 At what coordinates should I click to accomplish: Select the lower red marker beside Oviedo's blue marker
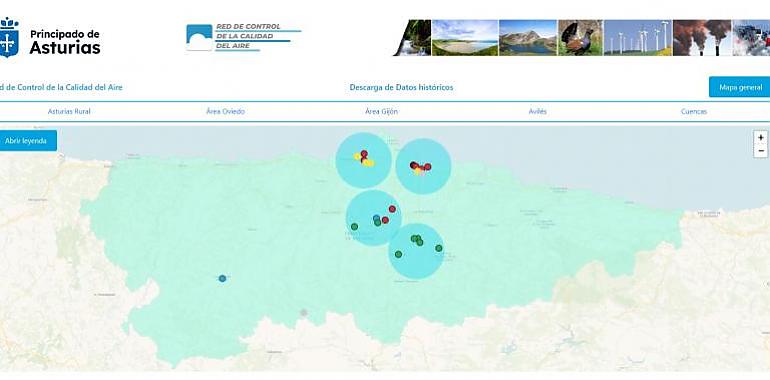click(x=385, y=220)
